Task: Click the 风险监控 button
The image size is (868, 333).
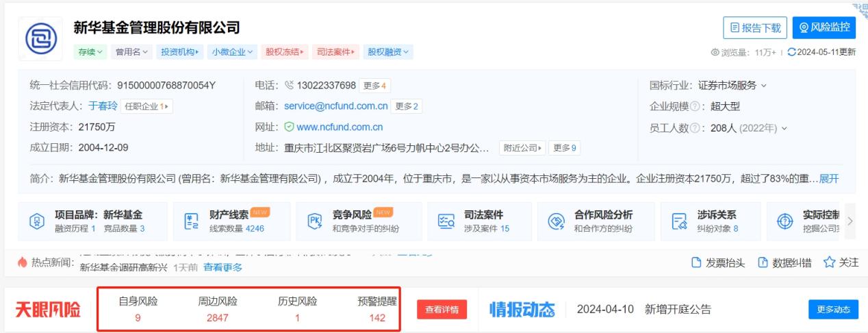Action: pos(824,28)
